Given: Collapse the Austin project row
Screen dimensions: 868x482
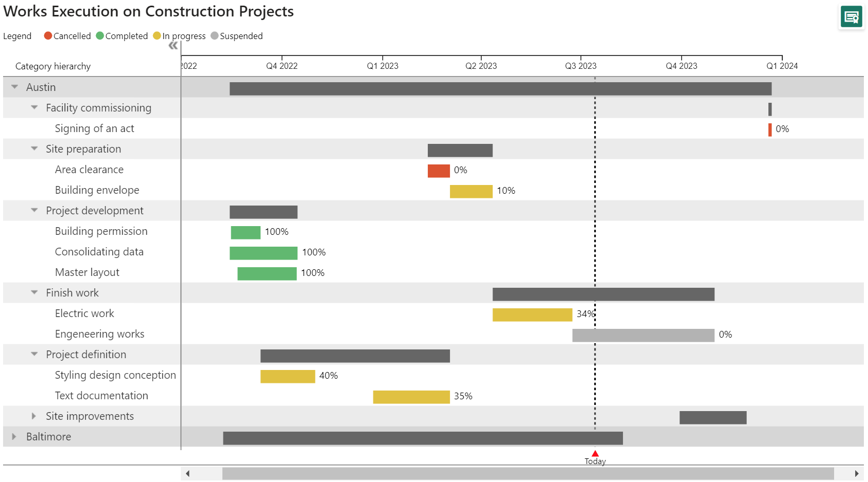Looking at the screenshot, I should coord(14,87).
